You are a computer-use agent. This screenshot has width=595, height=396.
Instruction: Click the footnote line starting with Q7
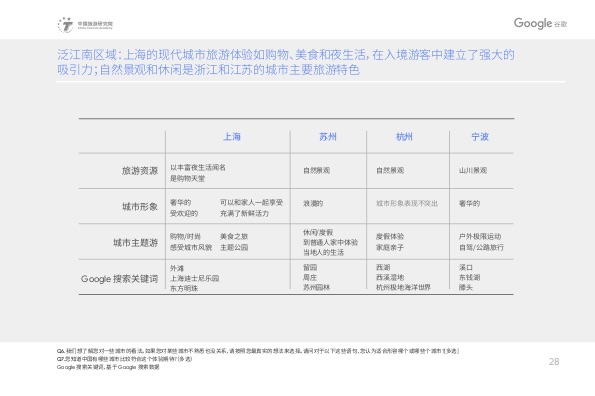coord(124,359)
